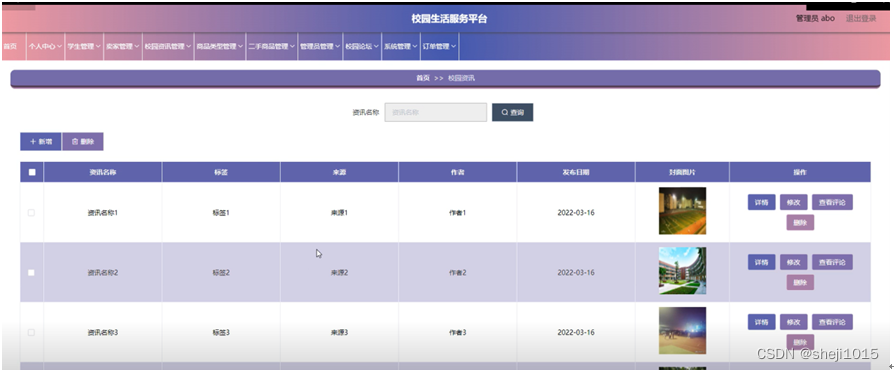The width and height of the screenshot is (894, 371).
Task: Click the 封面图片 column header
Action: tap(682, 172)
